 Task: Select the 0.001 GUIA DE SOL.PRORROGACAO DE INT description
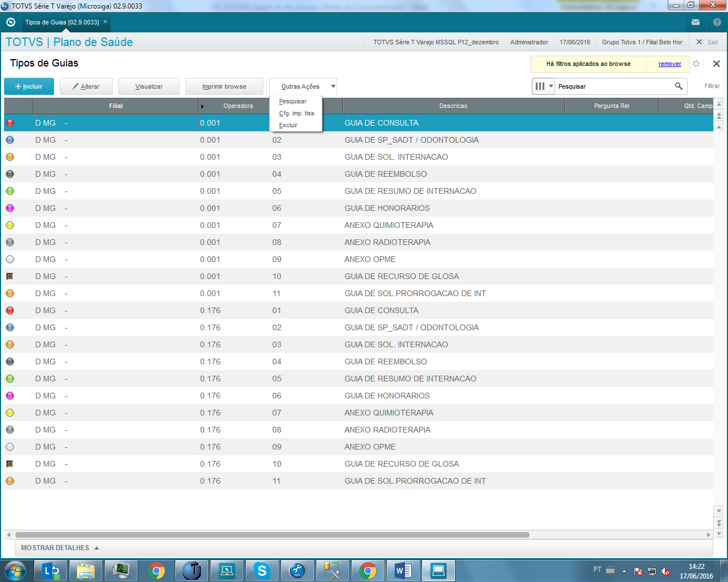coord(415,293)
